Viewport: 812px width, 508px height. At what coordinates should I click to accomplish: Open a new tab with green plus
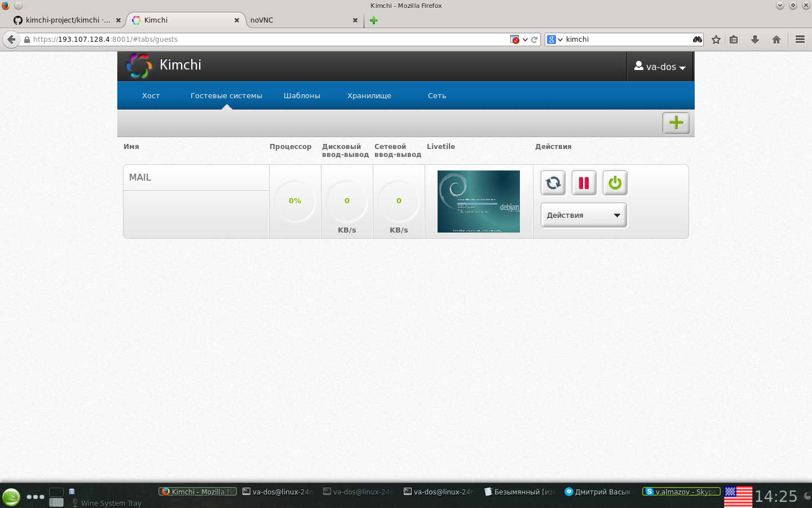[x=373, y=20]
